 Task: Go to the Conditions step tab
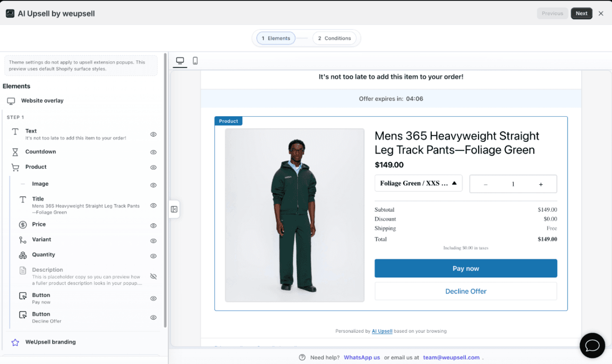click(x=334, y=38)
